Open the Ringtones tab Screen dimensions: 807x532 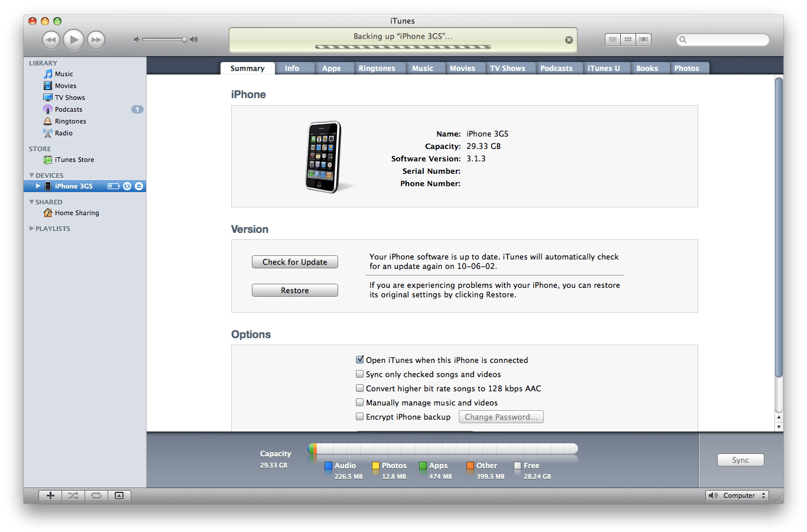tap(378, 67)
